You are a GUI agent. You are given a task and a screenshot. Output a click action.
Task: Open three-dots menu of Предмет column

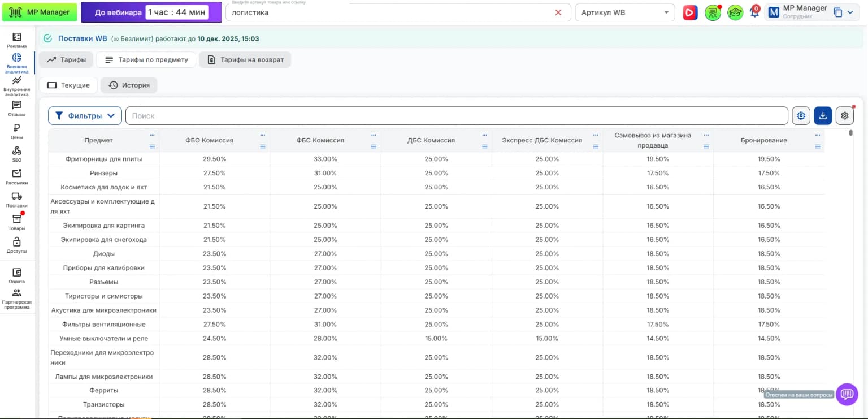point(151,135)
